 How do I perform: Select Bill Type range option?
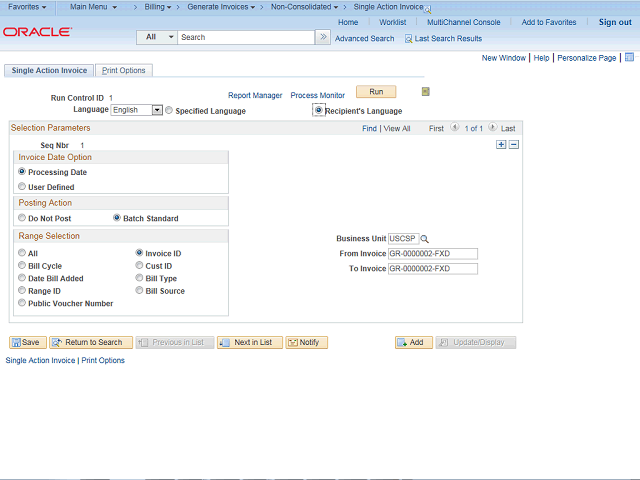(139, 278)
